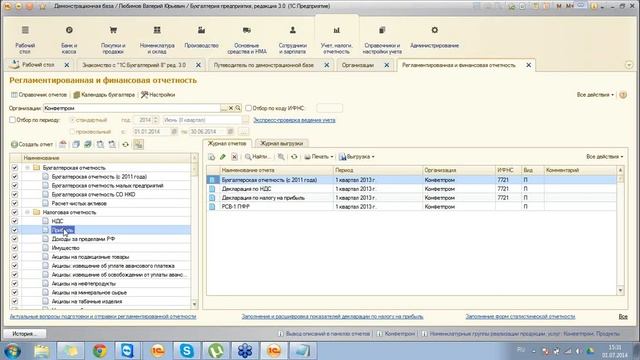The width and height of the screenshot is (640, 360).
Task: Open Настройки with wrench icon
Action: click(158, 95)
